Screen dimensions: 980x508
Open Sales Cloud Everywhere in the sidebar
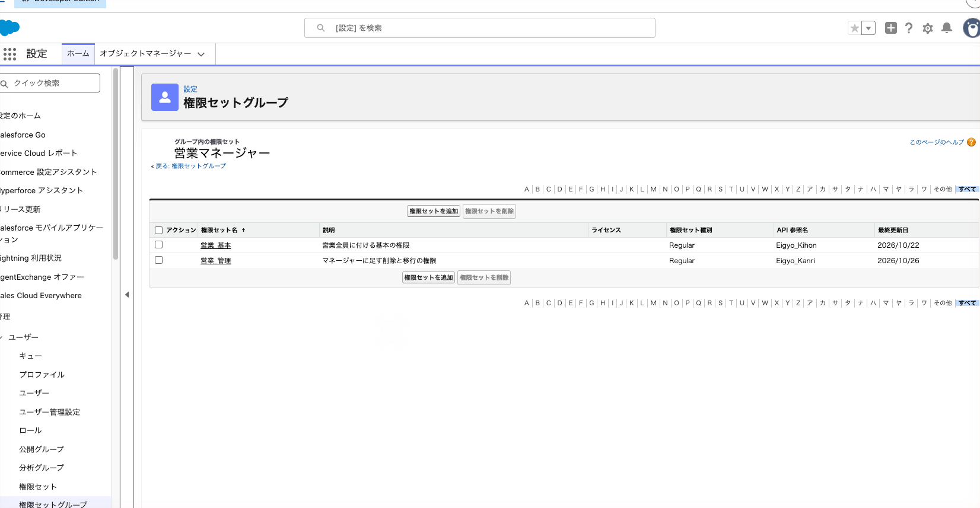tap(41, 296)
